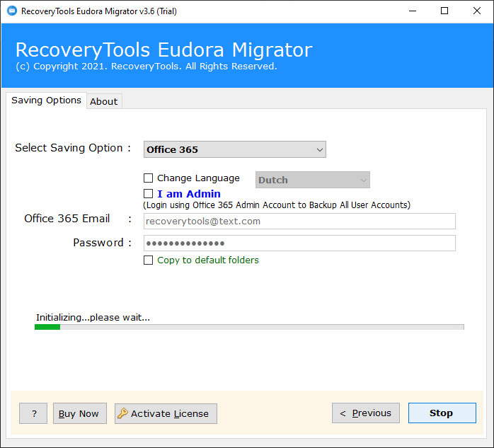Enable the Change Language checkbox

(x=148, y=178)
